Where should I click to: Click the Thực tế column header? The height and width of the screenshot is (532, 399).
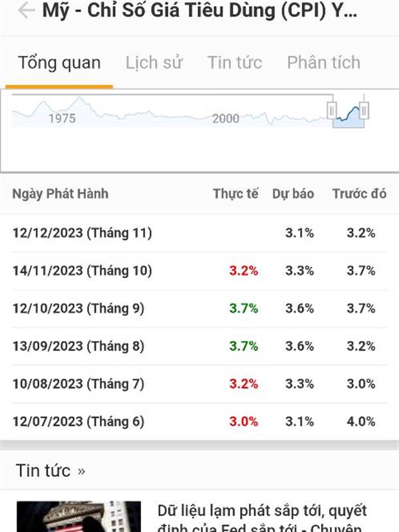tap(235, 194)
